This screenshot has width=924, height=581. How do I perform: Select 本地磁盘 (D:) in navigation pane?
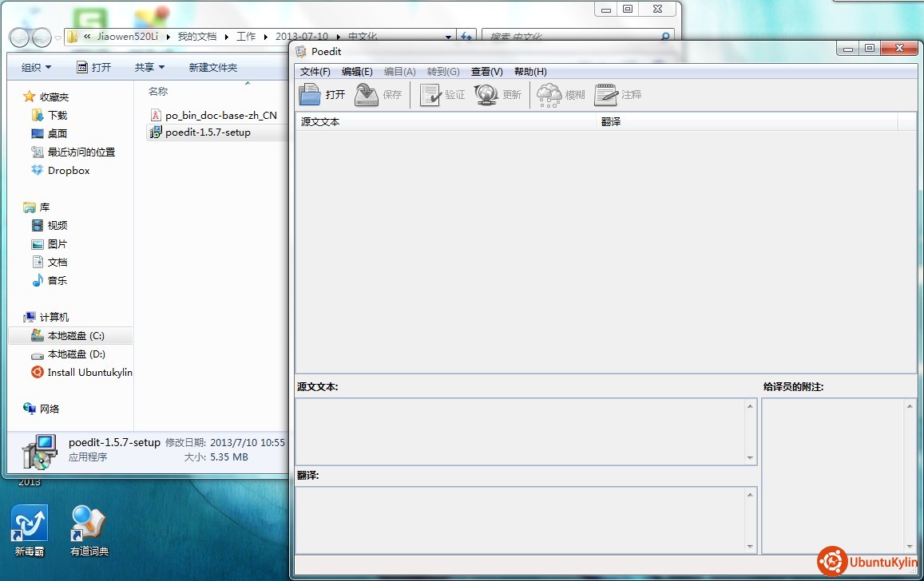[76, 354]
